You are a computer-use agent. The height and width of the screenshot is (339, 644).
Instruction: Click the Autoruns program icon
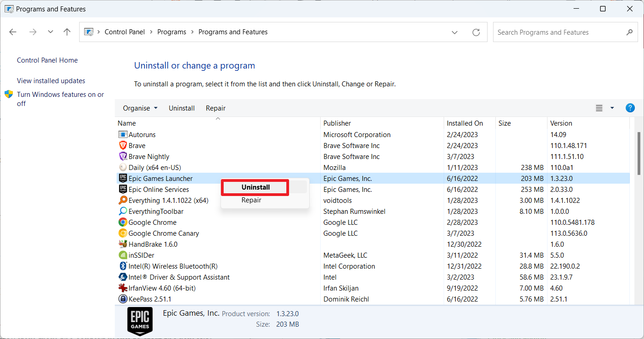[x=123, y=135]
